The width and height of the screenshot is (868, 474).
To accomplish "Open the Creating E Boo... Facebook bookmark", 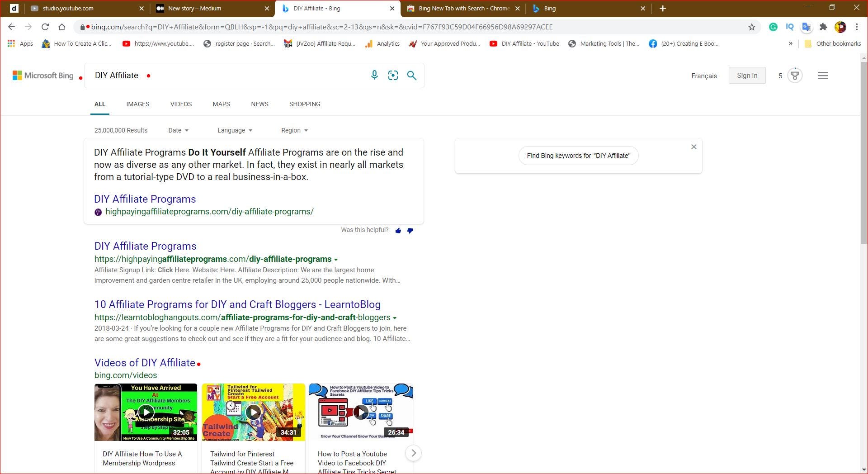I will 684,43.
